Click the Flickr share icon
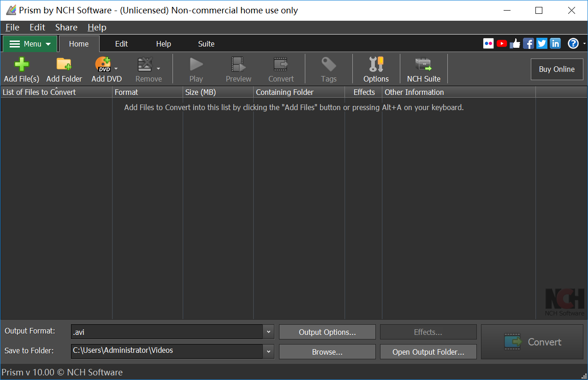This screenshot has height=380, width=588. click(x=488, y=44)
